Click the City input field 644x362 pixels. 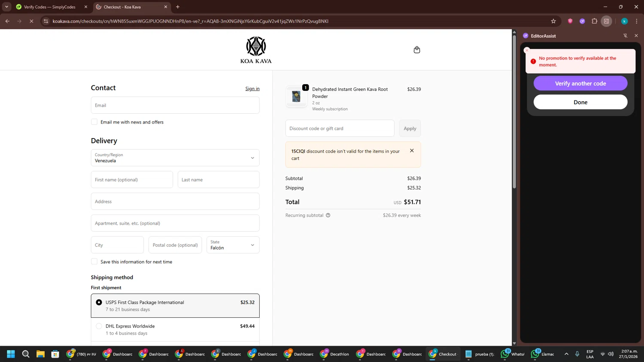(x=117, y=245)
